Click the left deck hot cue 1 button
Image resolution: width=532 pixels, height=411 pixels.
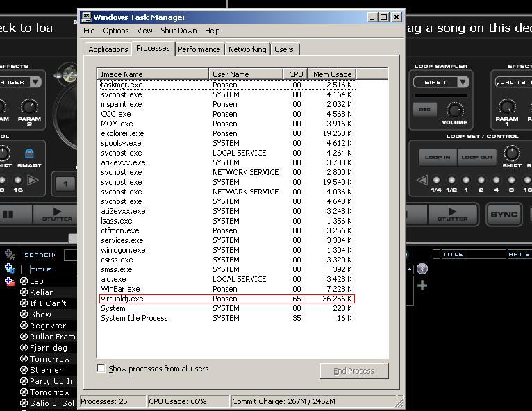(x=65, y=184)
